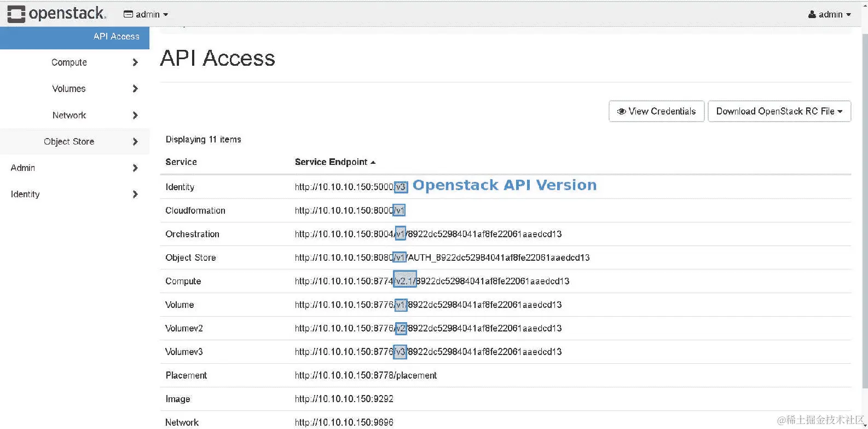Open Download OpenStack RC File dropdown
The height and width of the screenshot is (429, 868).
pyautogui.click(x=779, y=111)
